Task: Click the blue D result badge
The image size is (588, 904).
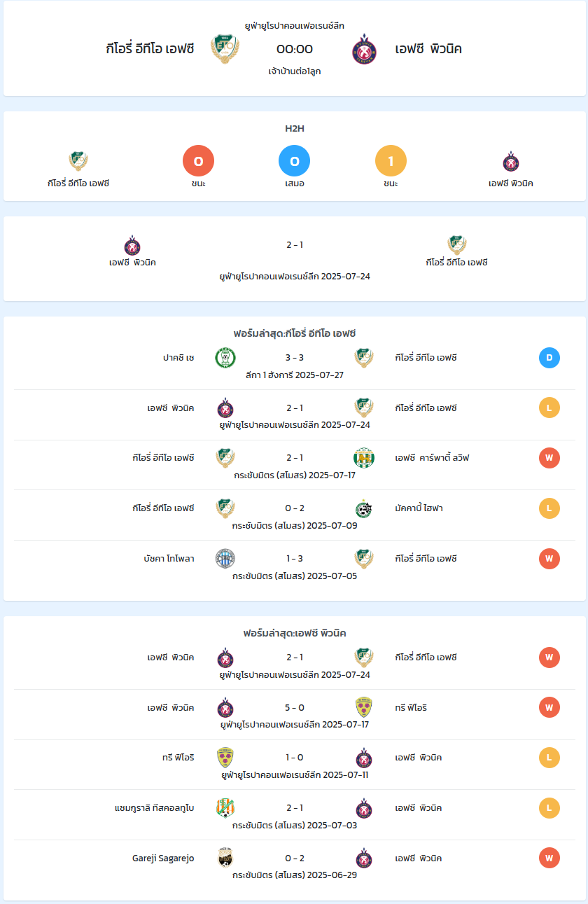Action: [x=549, y=358]
